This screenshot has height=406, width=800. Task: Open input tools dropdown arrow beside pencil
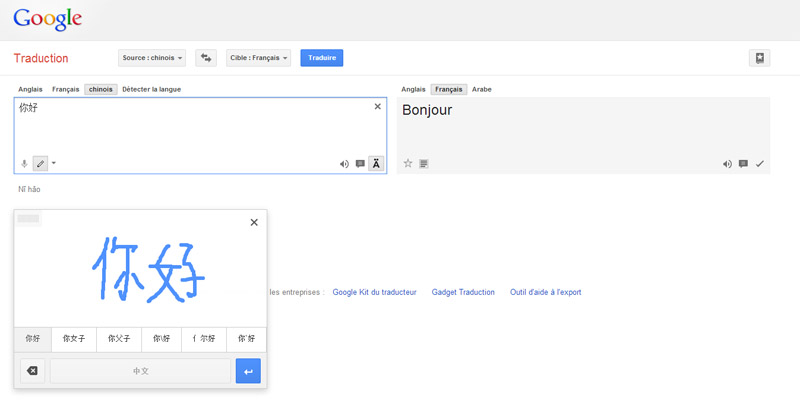tap(54, 163)
